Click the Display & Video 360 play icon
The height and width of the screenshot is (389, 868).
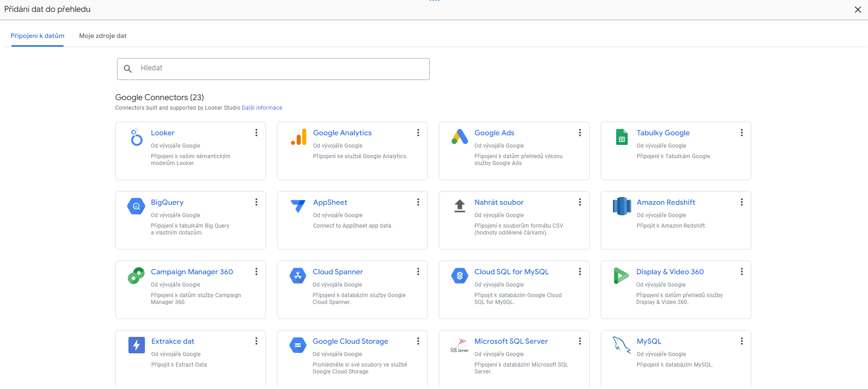pos(621,276)
